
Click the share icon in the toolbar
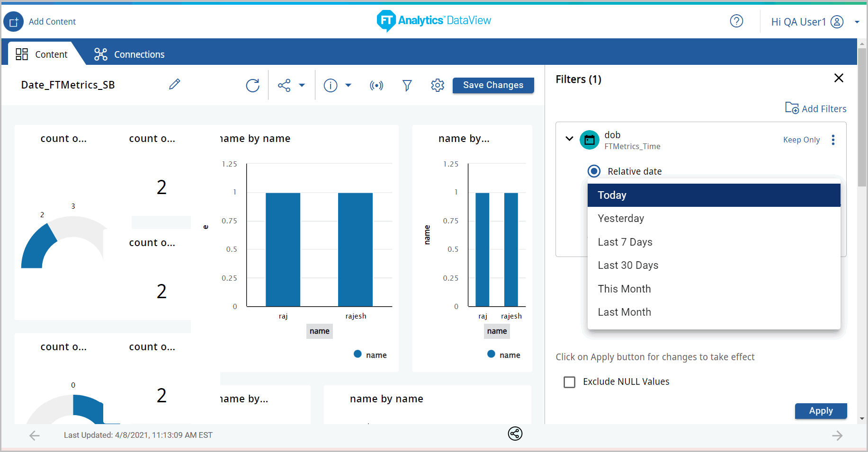284,85
